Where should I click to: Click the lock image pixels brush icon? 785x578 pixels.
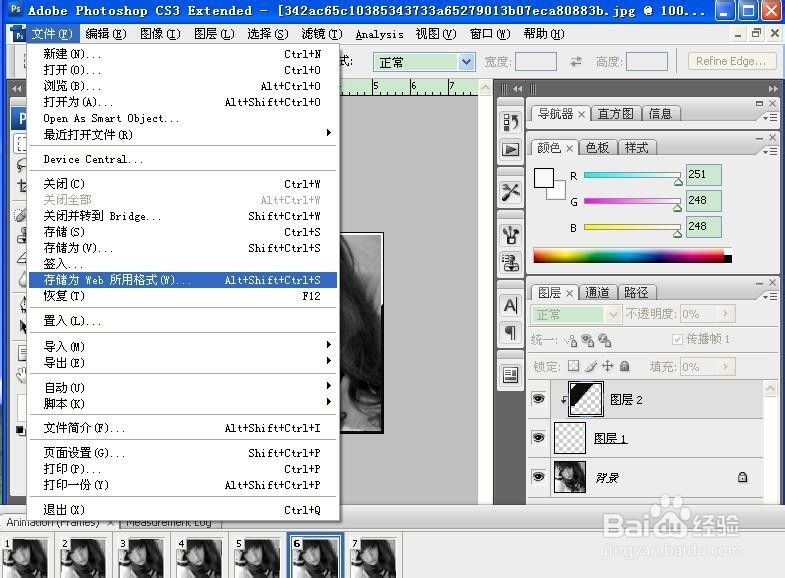591,366
